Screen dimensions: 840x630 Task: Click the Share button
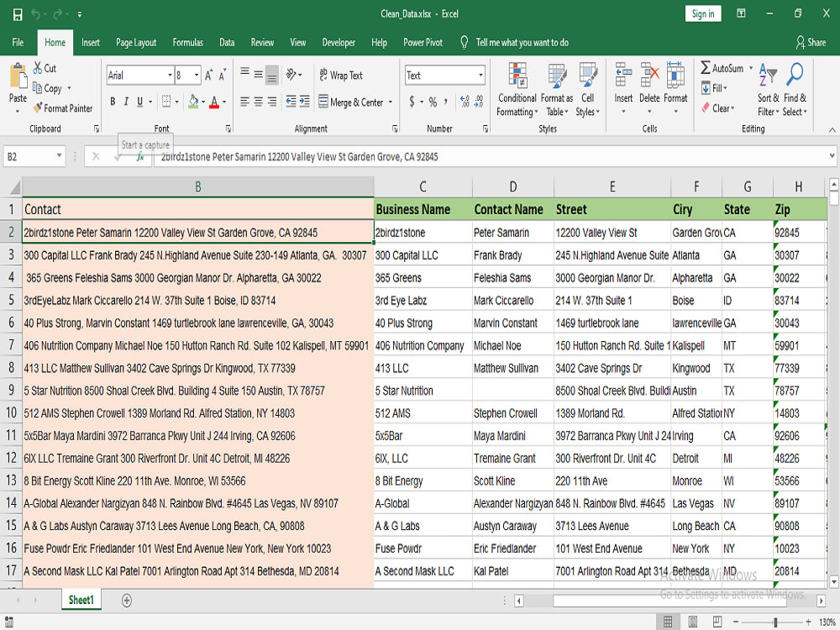(810, 42)
